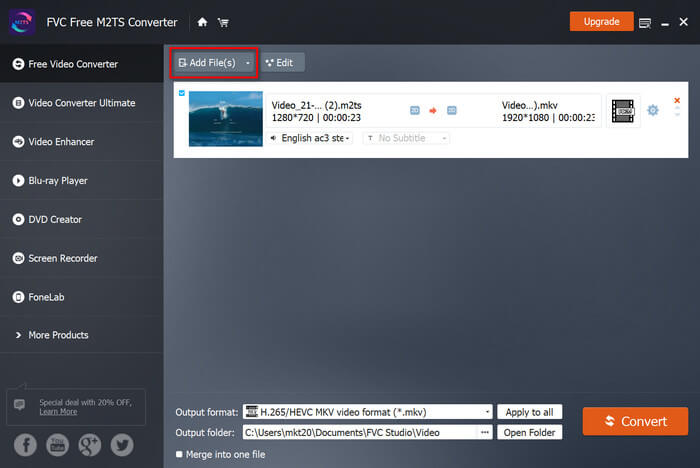Start conversion with Convert button
The width and height of the screenshot is (700, 468).
coord(635,421)
